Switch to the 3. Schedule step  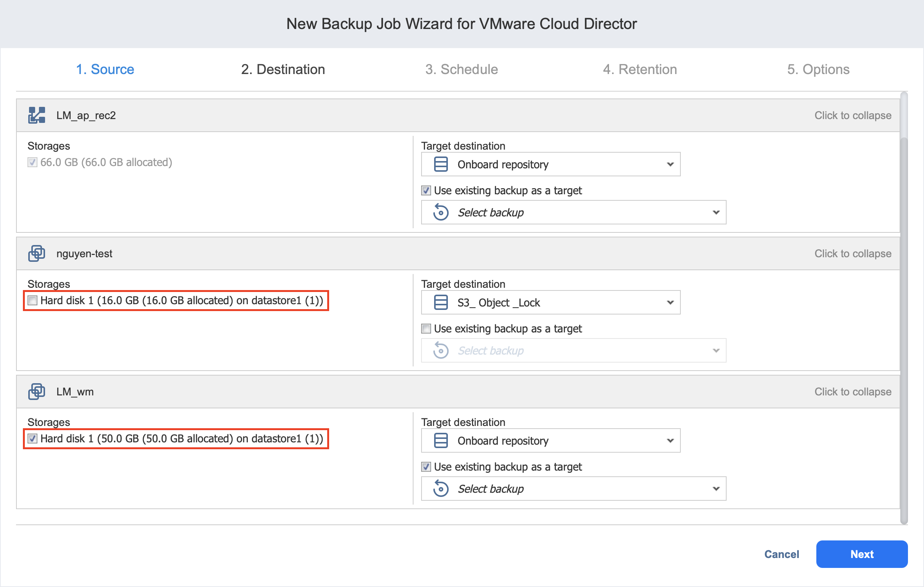(461, 69)
